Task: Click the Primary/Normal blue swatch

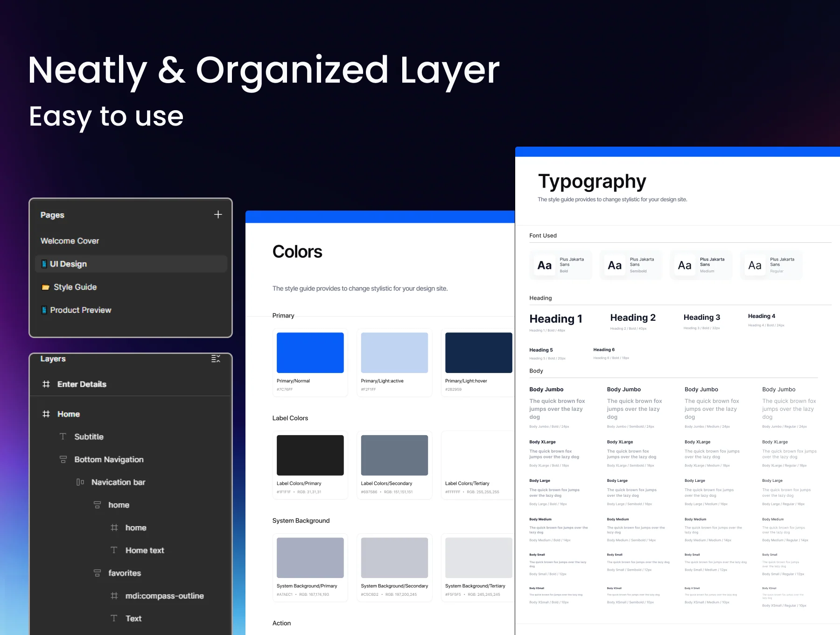Action: tap(310, 353)
